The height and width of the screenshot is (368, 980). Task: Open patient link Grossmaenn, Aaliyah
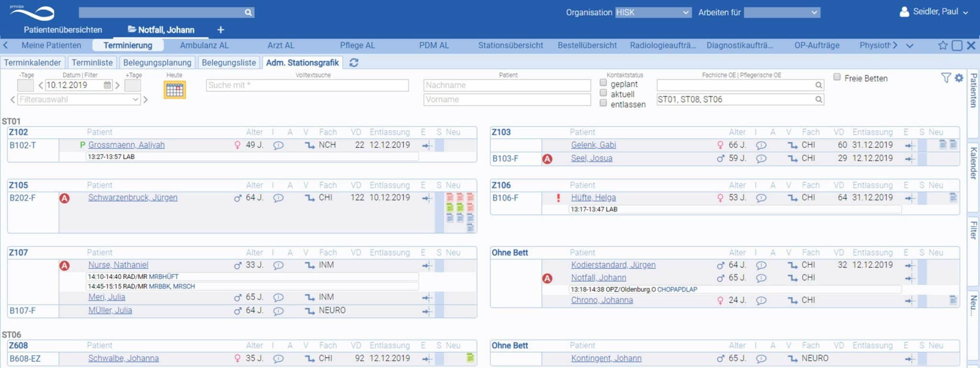coord(126,145)
